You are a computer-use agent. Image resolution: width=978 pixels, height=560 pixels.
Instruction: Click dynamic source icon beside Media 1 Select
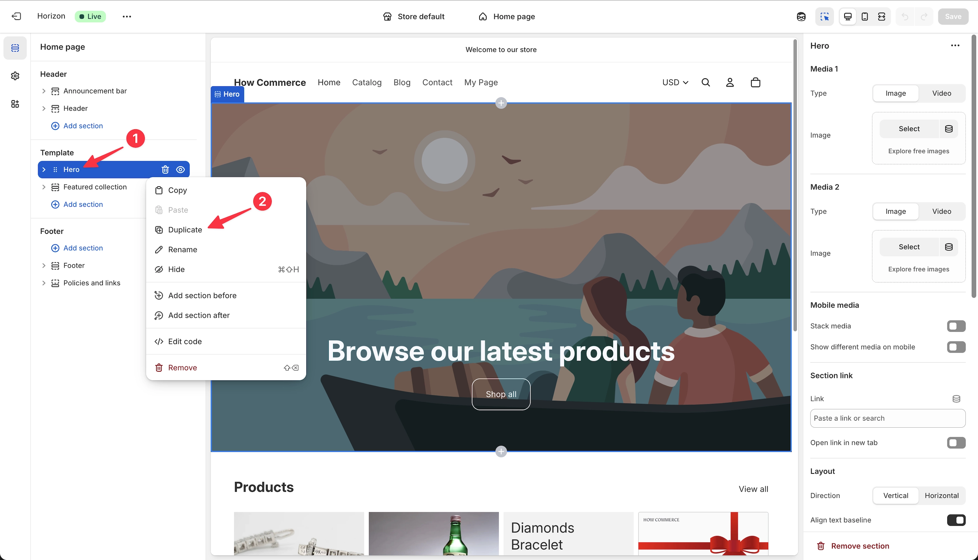click(x=949, y=129)
